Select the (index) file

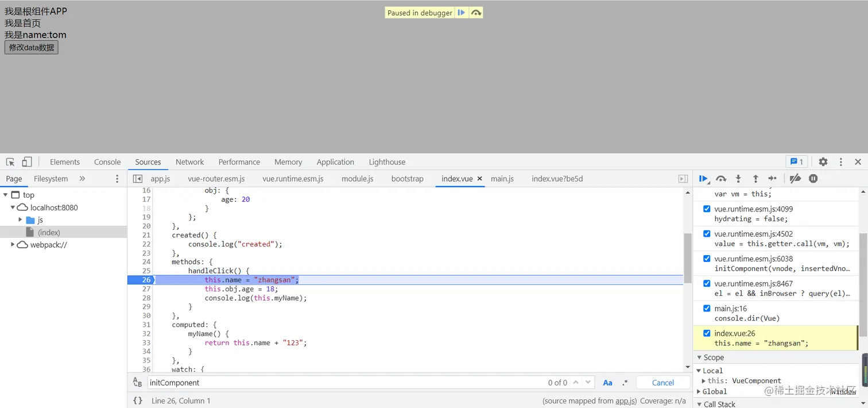(x=49, y=232)
